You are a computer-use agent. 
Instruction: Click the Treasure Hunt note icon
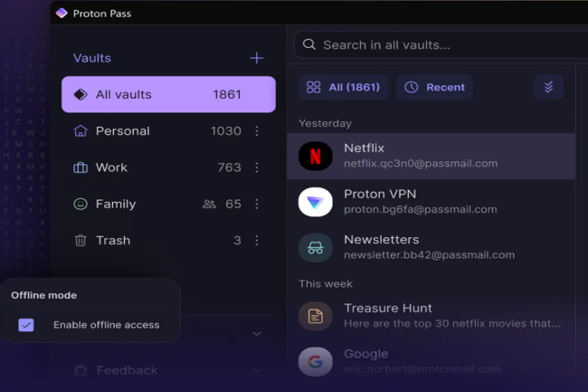pyautogui.click(x=316, y=316)
